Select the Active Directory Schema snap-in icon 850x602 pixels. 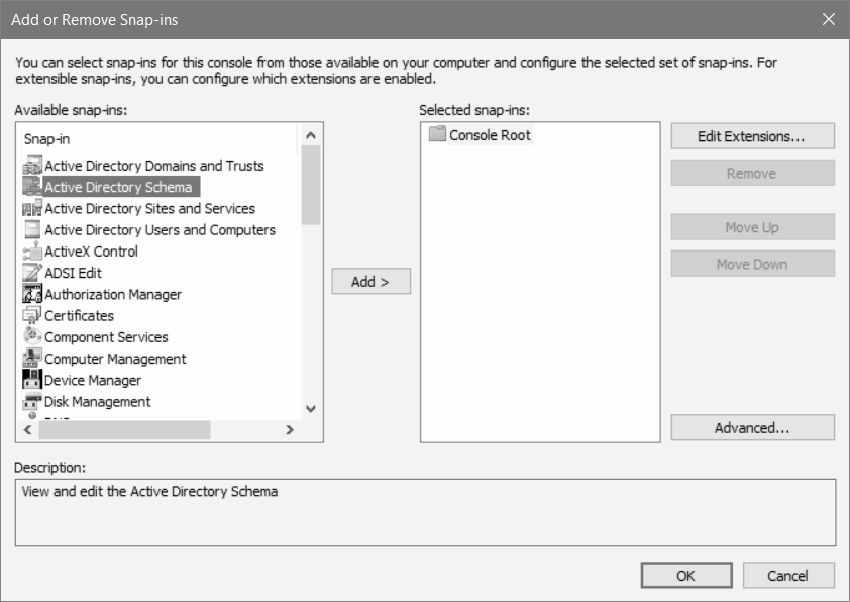pyautogui.click(x=33, y=187)
